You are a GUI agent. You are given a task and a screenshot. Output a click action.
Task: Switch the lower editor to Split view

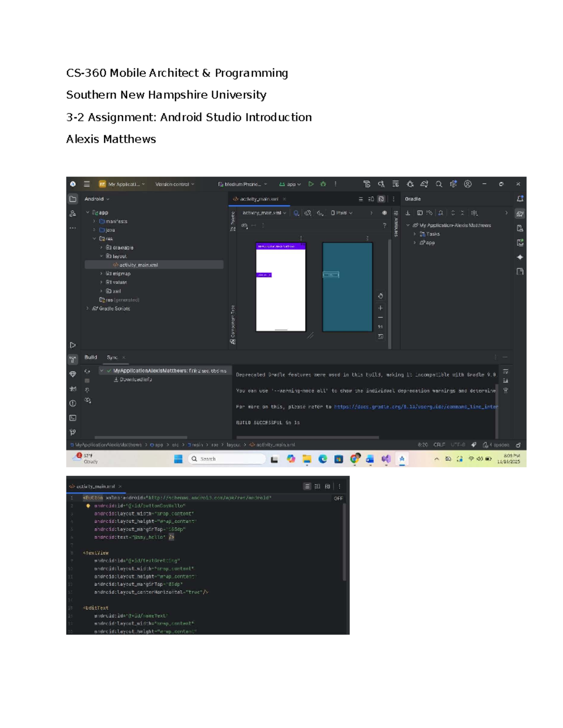pyautogui.click(x=317, y=486)
